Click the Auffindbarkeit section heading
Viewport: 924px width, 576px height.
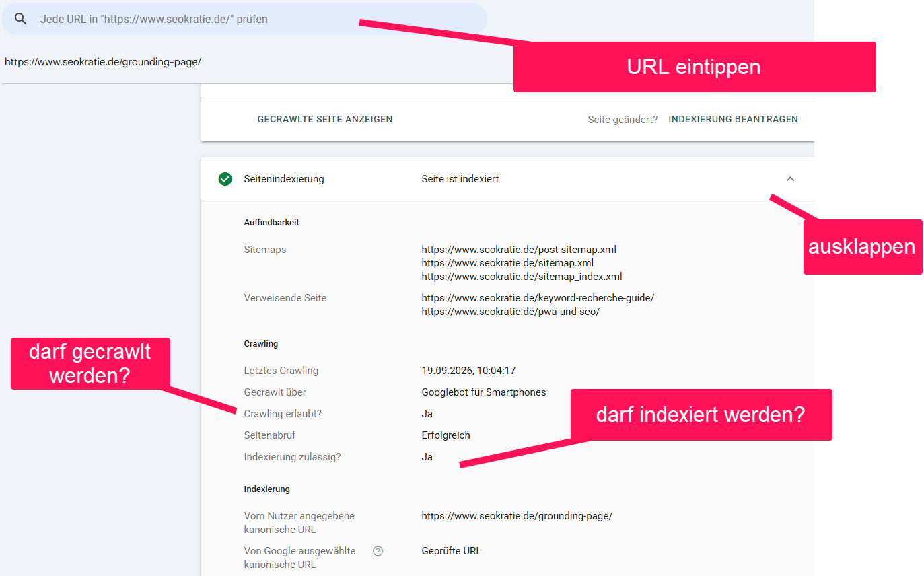(x=271, y=223)
